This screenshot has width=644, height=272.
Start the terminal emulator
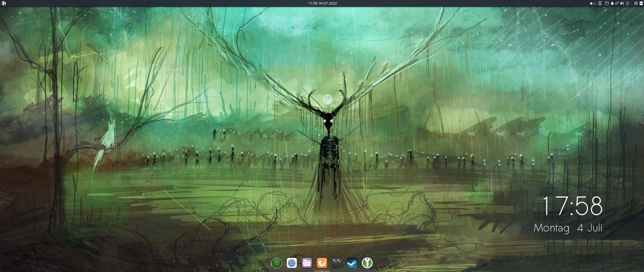[337, 263]
